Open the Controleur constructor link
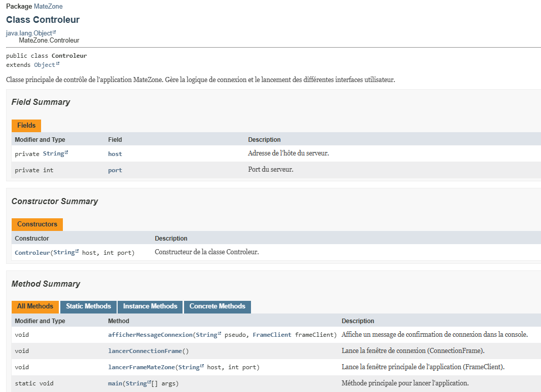This screenshot has width=541, height=392. (32, 252)
